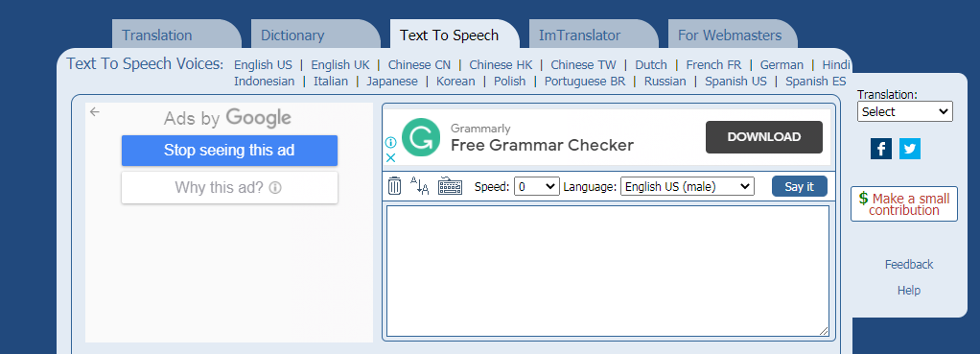The height and width of the screenshot is (354, 980).
Task: Choose Russian voice link
Action: click(x=665, y=82)
